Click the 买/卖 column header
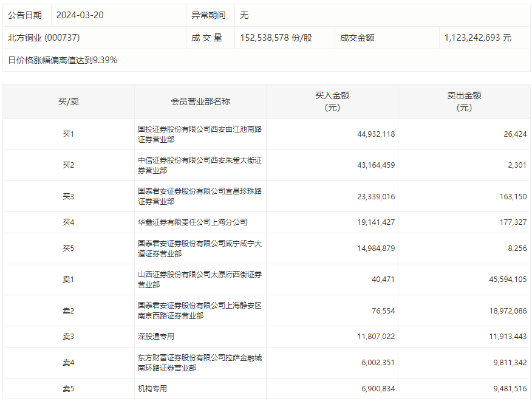The width and height of the screenshot is (532, 401). click(69, 101)
